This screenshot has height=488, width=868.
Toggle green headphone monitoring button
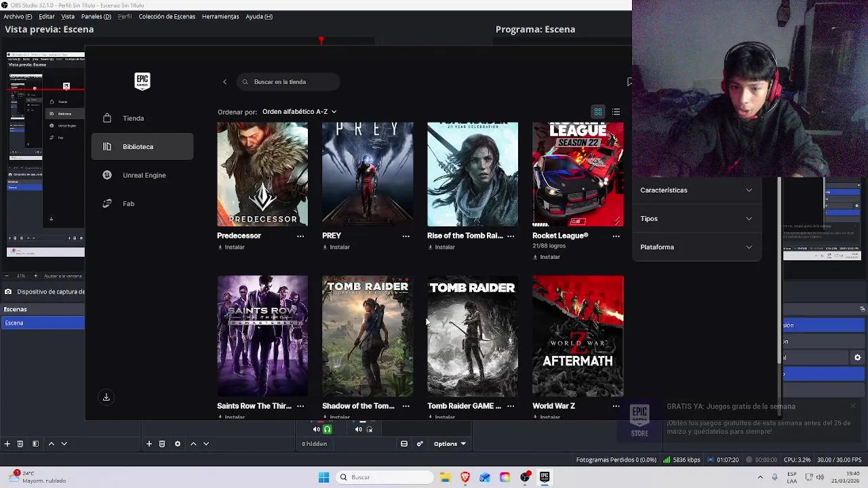[328, 429]
